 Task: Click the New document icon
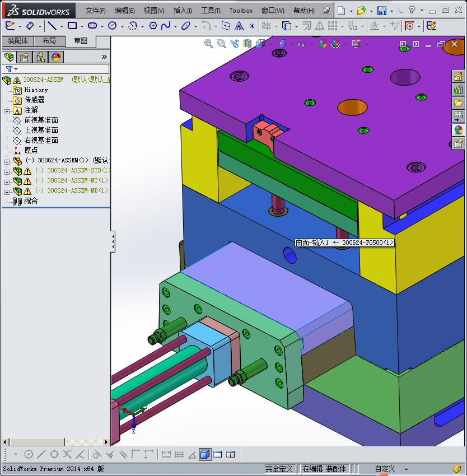(342, 11)
